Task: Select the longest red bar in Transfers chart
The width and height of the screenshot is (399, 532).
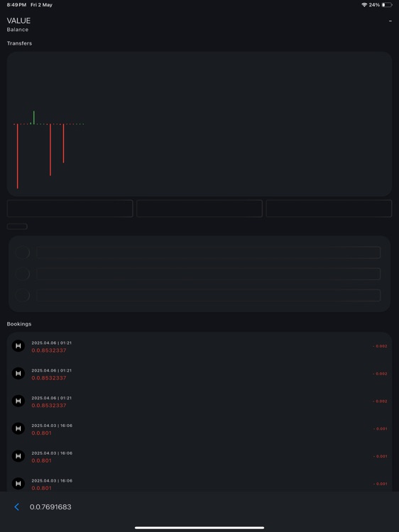Action: coord(17,156)
